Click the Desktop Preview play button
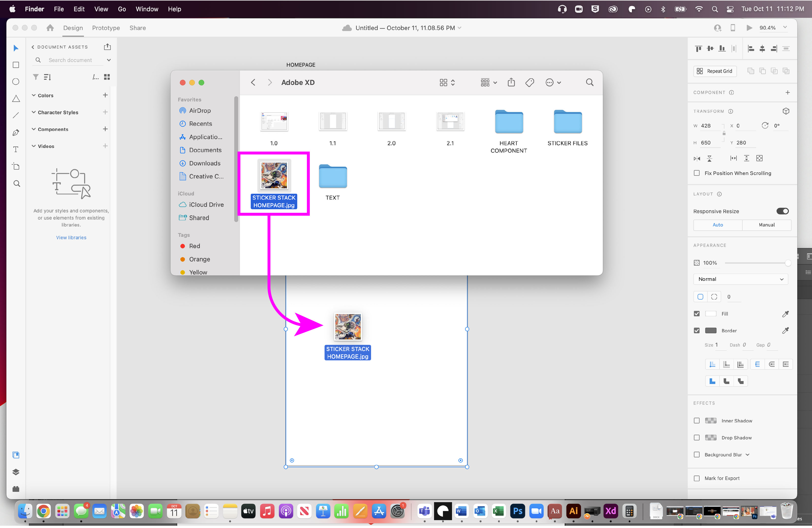 749,28
